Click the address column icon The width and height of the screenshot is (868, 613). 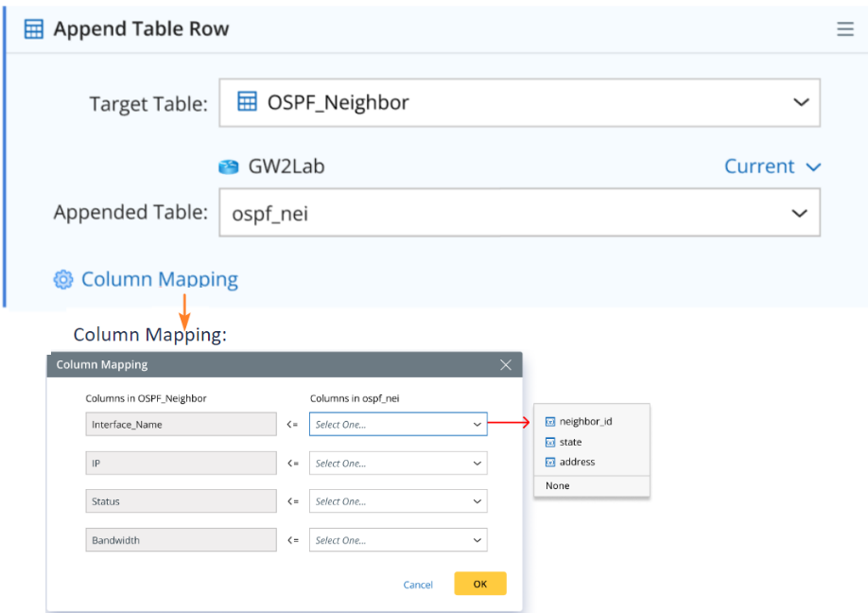pyautogui.click(x=550, y=462)
